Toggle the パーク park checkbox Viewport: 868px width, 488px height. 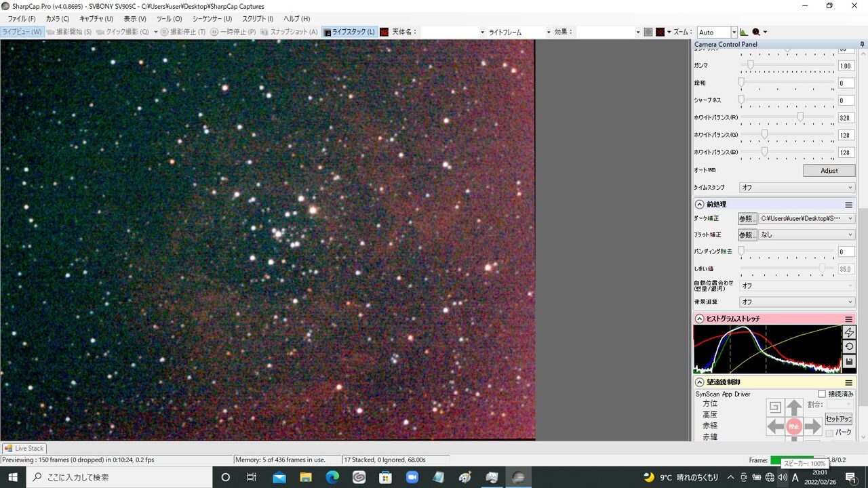point(829,432)
